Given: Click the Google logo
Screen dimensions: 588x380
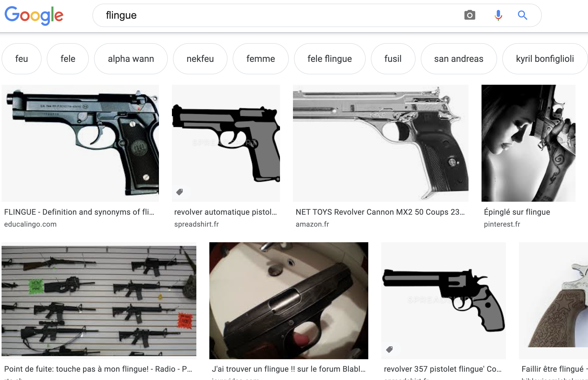Looking at the screenshot, I should coord(34,16).
